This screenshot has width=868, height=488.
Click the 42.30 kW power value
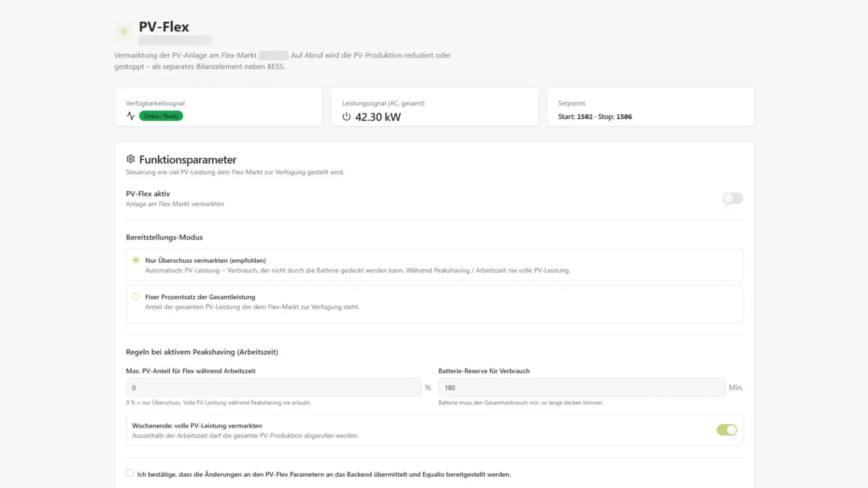pos(378,117)
